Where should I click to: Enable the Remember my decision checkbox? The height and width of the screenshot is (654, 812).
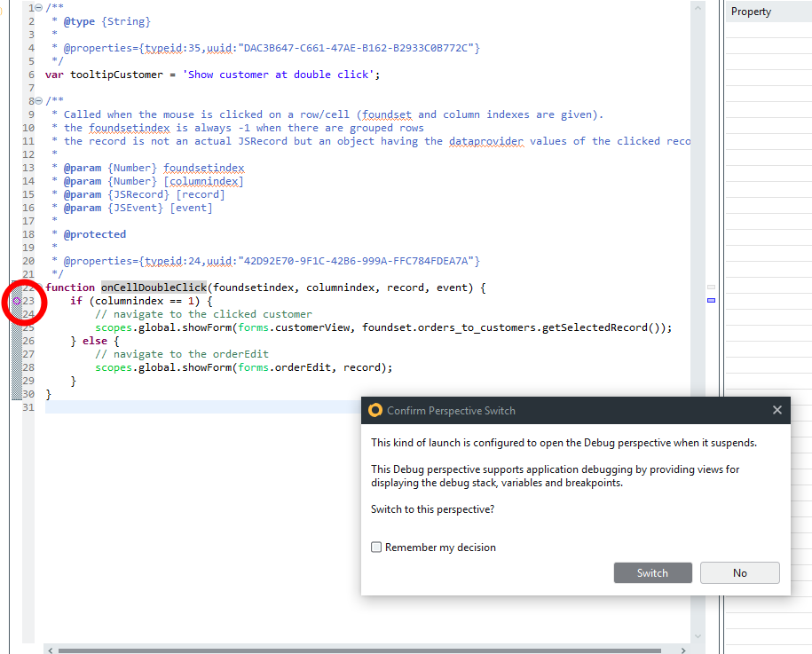[376, 548]
